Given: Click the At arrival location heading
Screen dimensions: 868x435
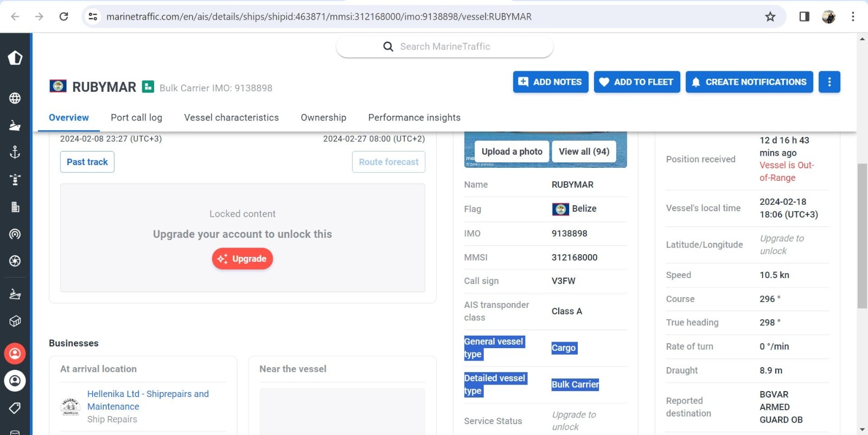Looking at the screenshot, I should click(98, 369).
